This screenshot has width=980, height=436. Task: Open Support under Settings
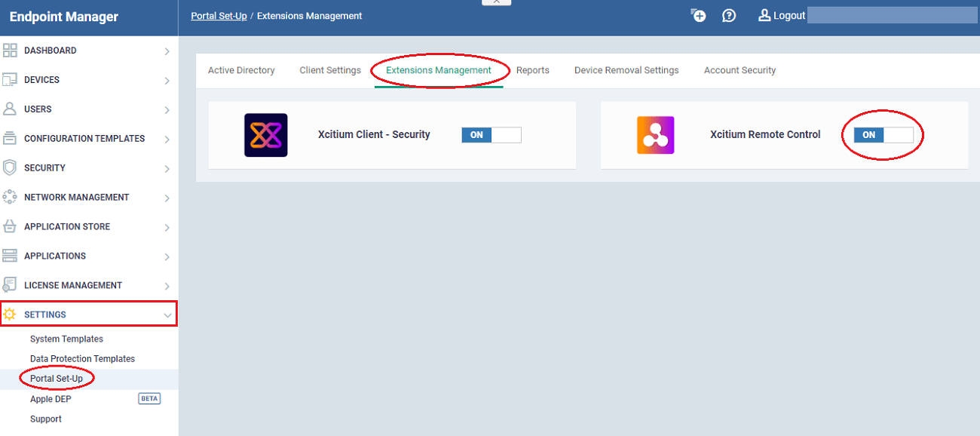pyautogui.click(x=46, y=419)
